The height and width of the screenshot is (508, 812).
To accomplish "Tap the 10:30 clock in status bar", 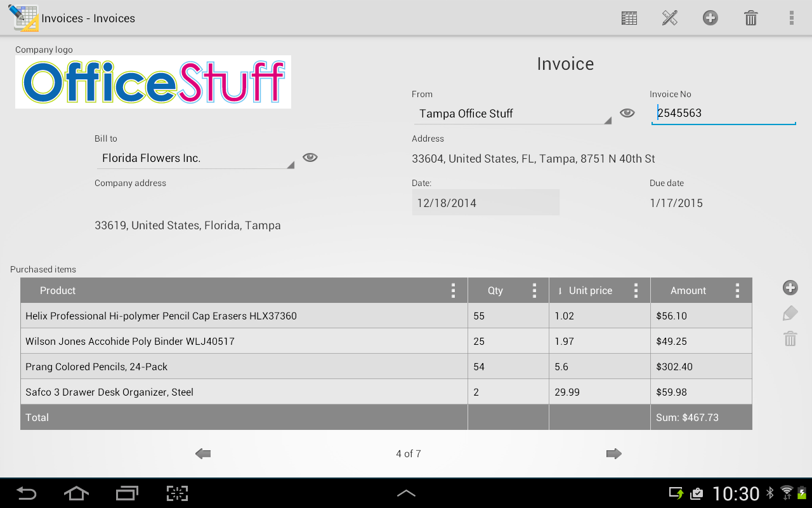I will pyautogui.click(x=736, y=493).
